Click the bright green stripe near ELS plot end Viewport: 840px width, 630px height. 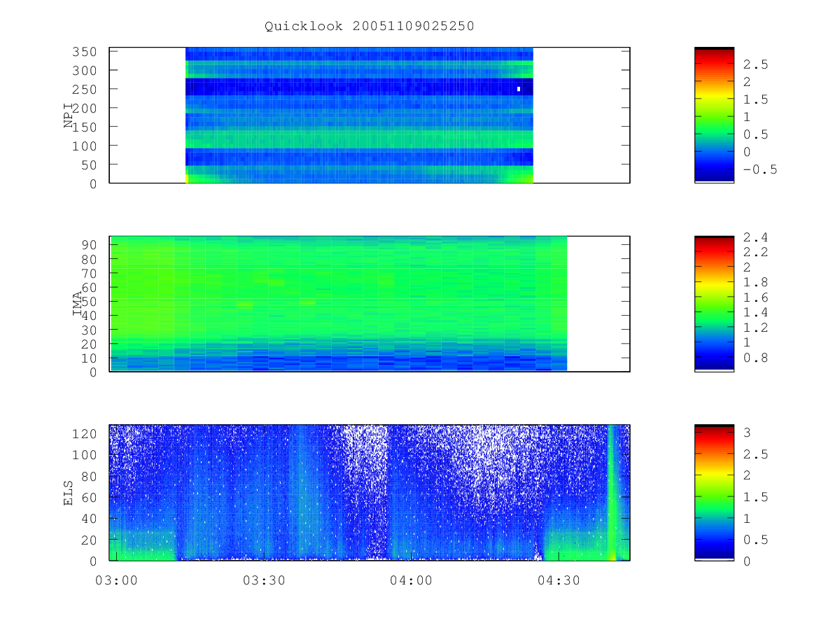(x=612, y=492)
